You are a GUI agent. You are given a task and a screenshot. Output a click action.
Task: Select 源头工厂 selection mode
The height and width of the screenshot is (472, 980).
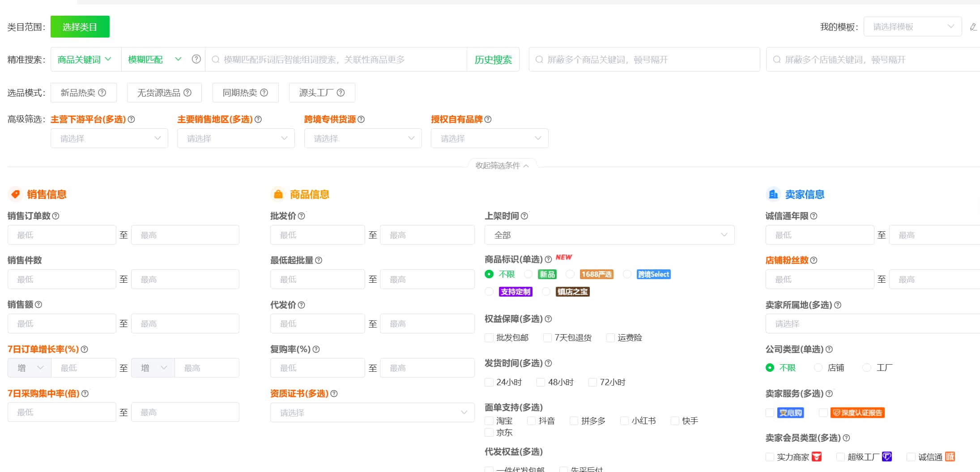322,93
